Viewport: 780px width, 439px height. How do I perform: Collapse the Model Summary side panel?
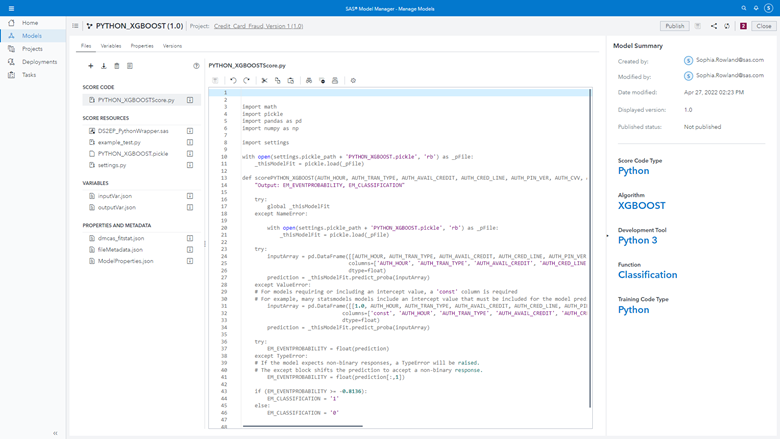pos(607,237)
